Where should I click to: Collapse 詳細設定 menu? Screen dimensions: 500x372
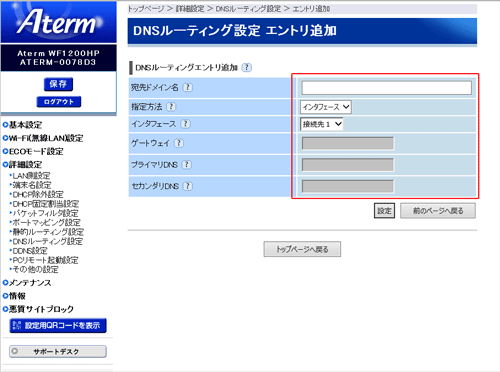[22, 164]
